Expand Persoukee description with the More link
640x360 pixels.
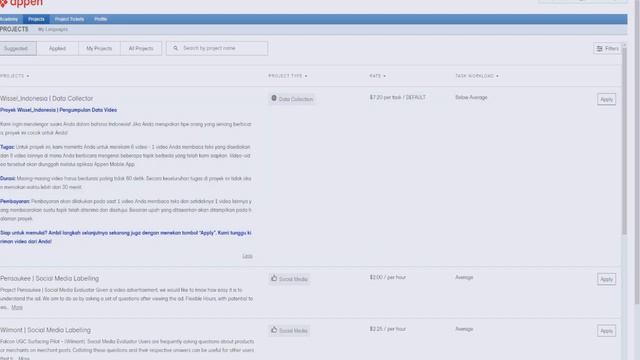pyautogui.click(x=17, y=307)
